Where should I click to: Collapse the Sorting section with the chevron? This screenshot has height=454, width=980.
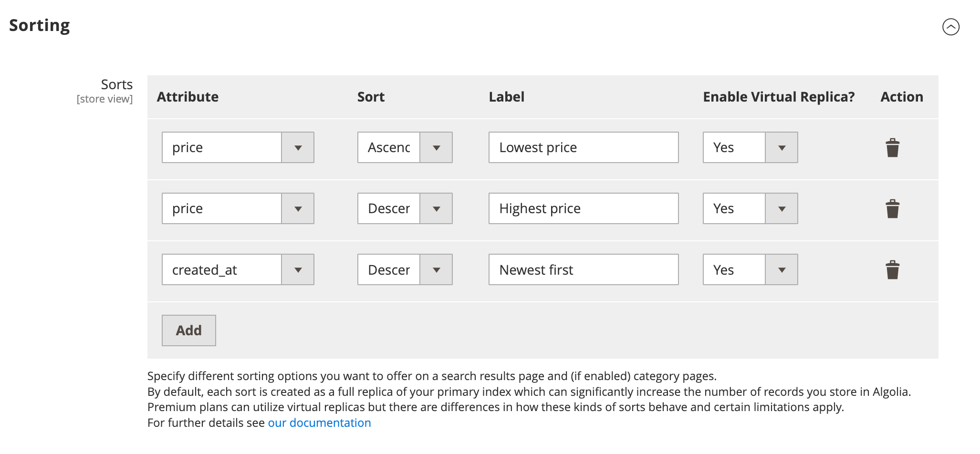[952, 27]
